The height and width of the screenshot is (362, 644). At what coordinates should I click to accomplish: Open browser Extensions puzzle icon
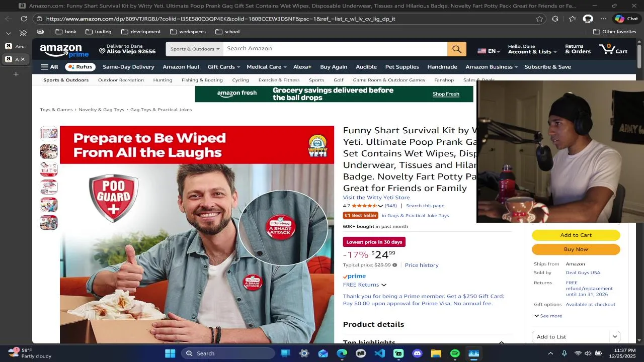point(555,19)
